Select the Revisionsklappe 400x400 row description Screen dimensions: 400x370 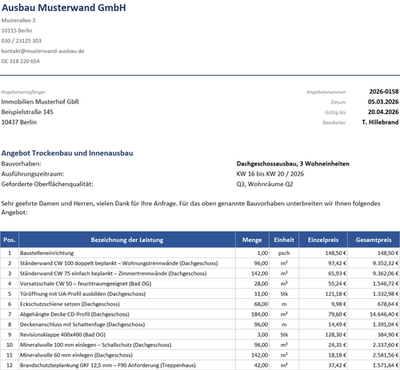(x=62, y=334)
